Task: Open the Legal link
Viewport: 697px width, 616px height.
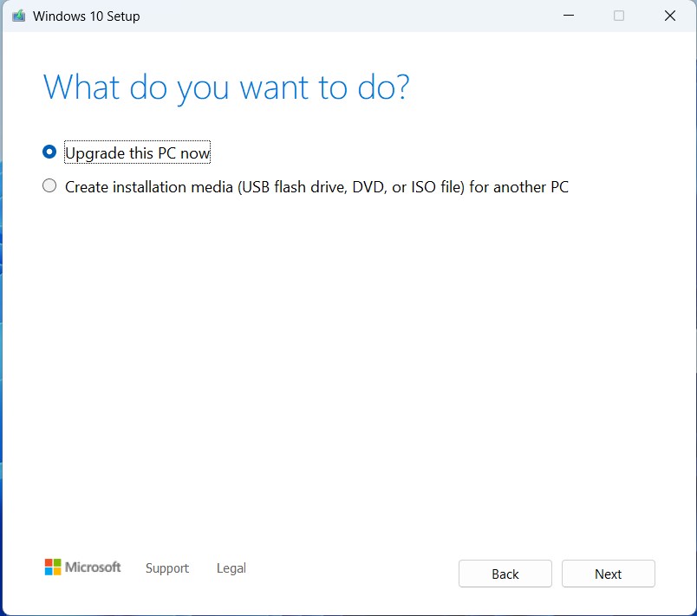Action: (231, 568)
